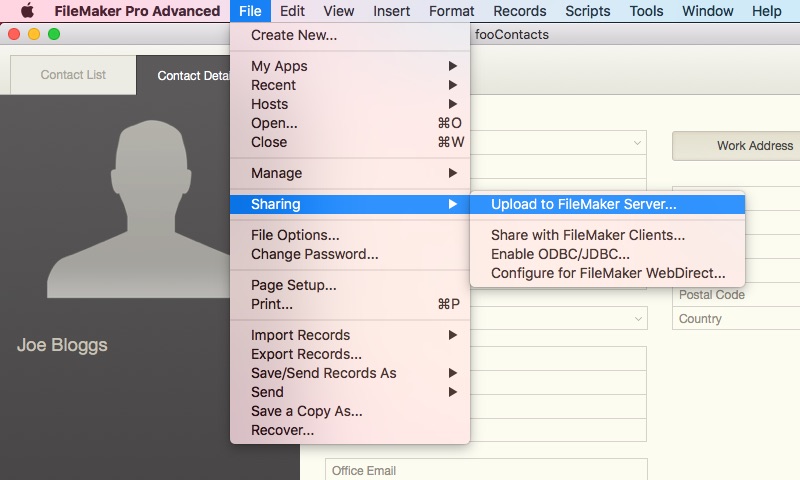Image resolution: width=800 pixels, height=480 pixels.
Task: Choose the File menu's Close item
Action: pyautogui.click(x=350, y=142)
